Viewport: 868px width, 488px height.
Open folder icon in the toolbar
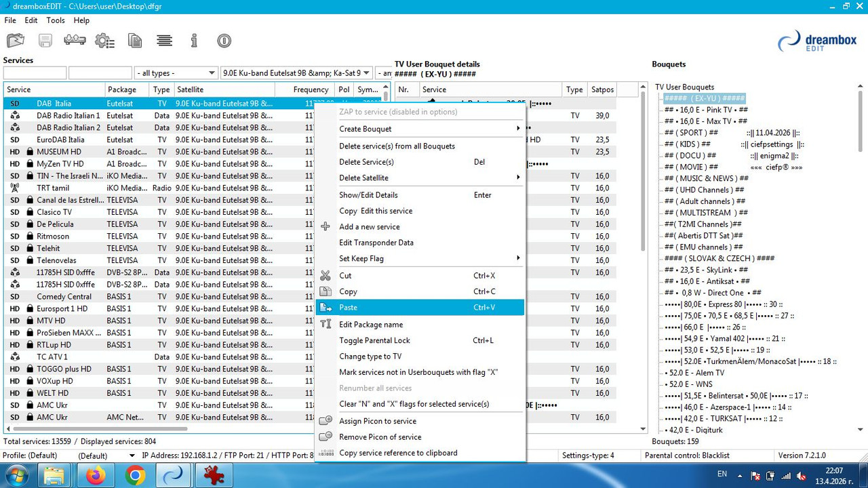[x=16, y=41]
